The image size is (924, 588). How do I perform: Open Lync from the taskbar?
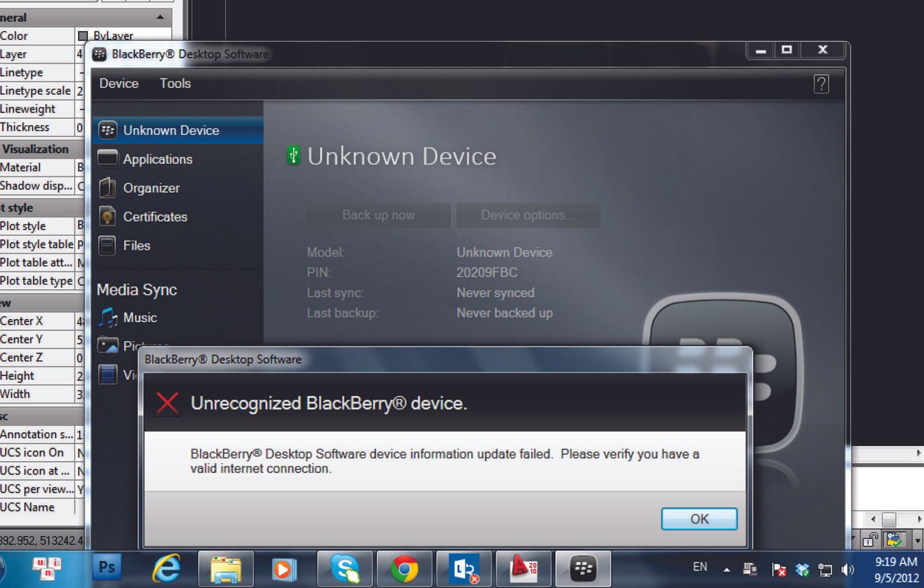(x=464, y=569)
